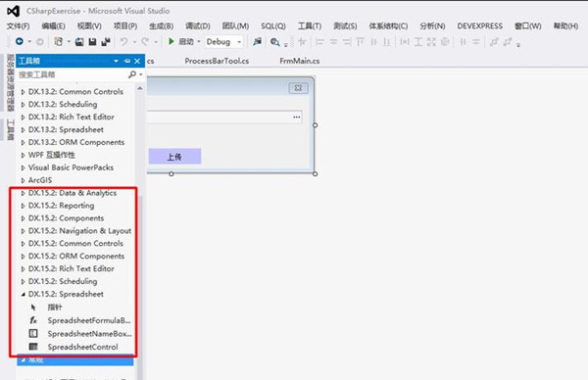Expand DX.15.2: Reporting group
The width and height of the screenshot is (588, 380).
click(23, 206)
